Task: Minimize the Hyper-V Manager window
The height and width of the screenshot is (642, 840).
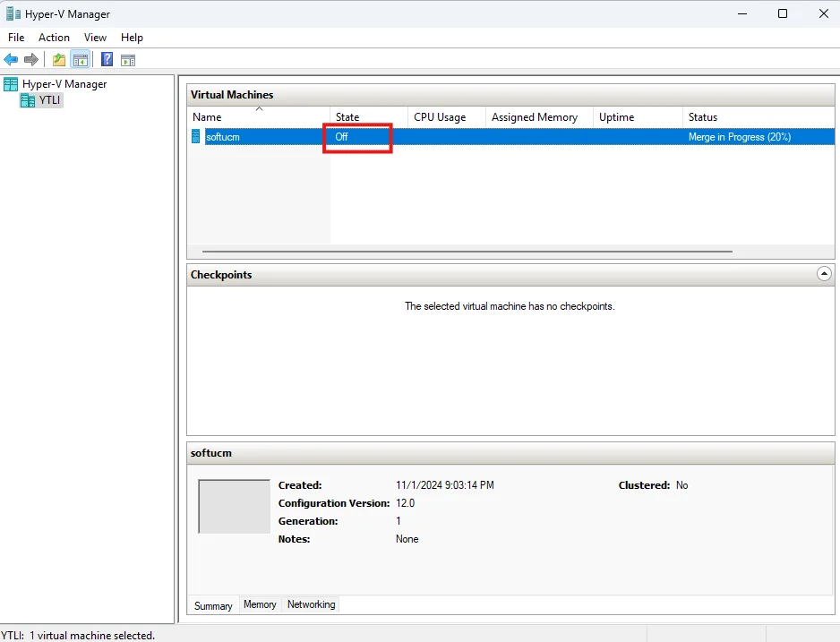Action: [742, 13]
